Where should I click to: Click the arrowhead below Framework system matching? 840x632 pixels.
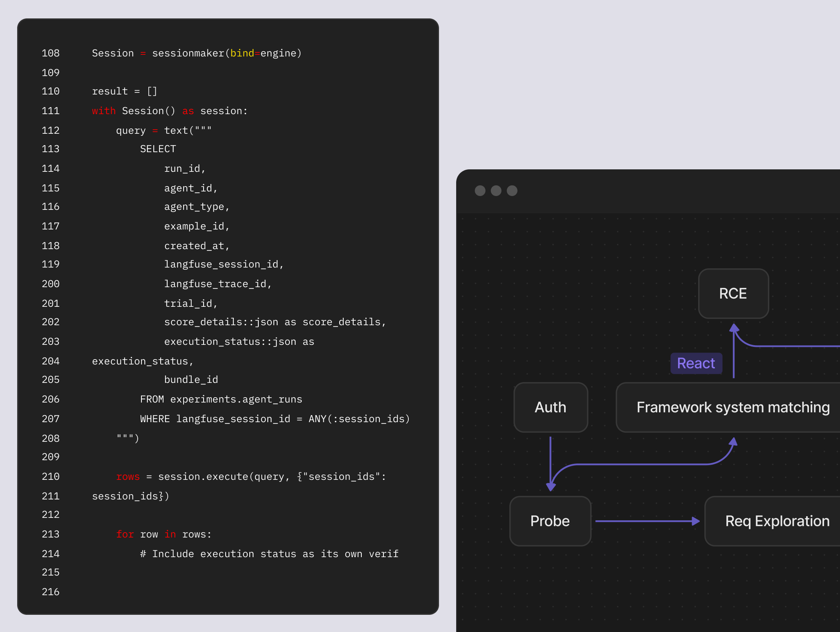tap(733, 442)
